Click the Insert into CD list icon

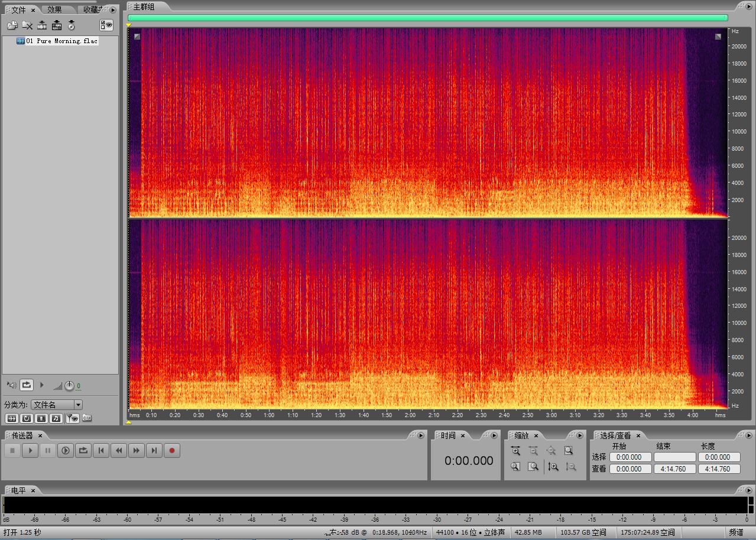pos(72,25)
